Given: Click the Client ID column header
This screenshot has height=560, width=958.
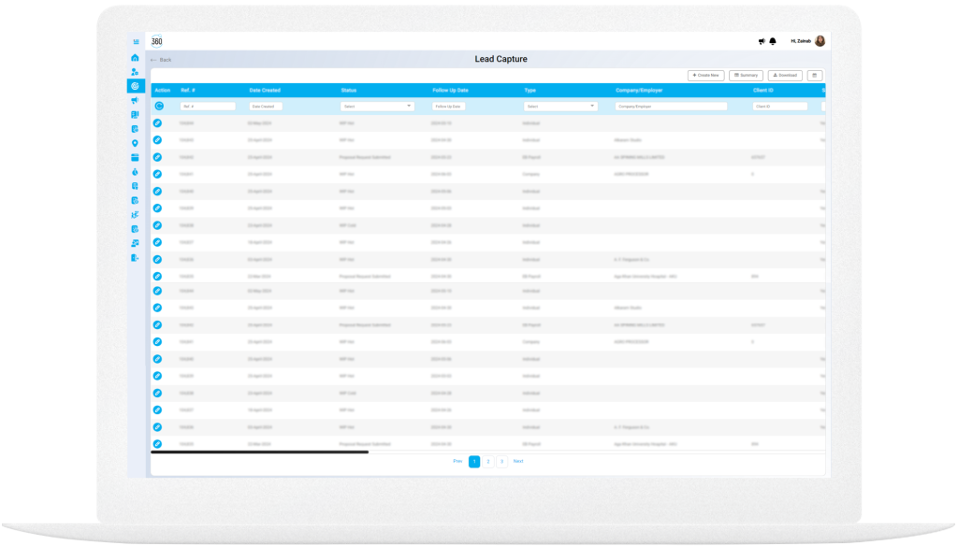Looking at the screenshot, I should (x=763, y=91).
